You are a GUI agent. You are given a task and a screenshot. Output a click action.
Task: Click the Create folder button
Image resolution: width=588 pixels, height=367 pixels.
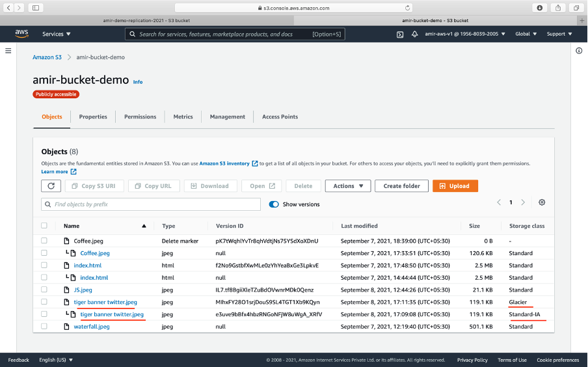tap(401, 186)
